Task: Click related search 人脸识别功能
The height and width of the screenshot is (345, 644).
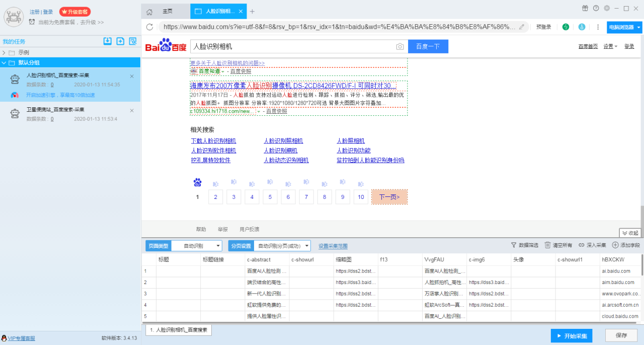Action: (x=354, y=151)
